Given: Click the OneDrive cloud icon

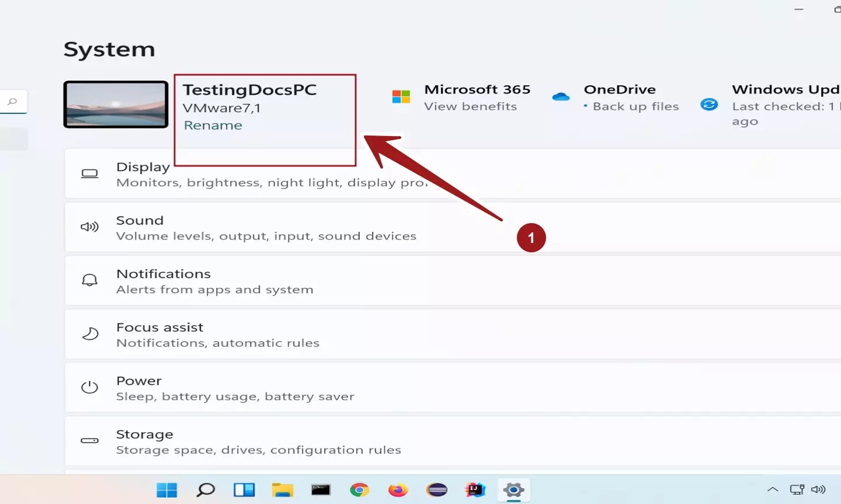Looking at the screenshot, I should pos(561,97).
